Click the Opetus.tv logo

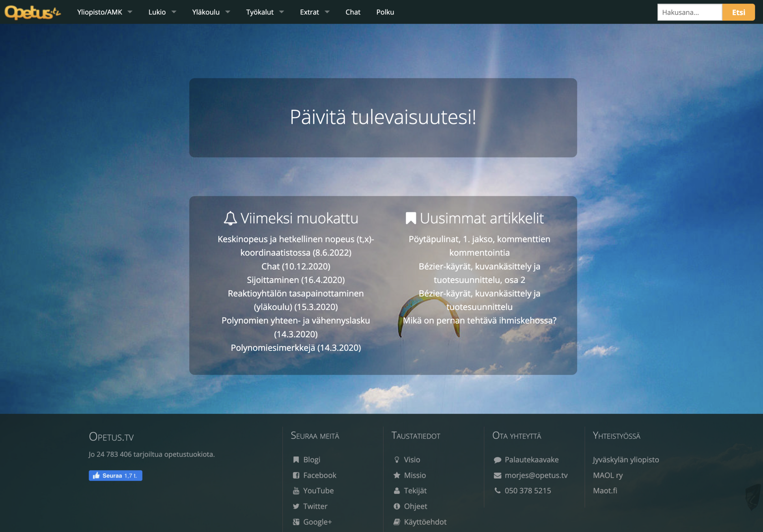pyautogui.click(x=32, y=12)
